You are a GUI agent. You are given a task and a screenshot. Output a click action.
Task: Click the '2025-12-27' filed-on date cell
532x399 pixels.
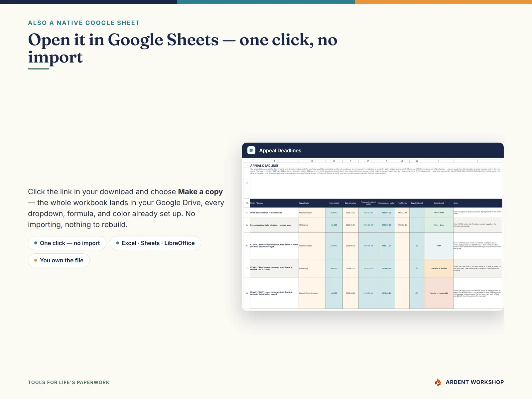coord(402,213)
